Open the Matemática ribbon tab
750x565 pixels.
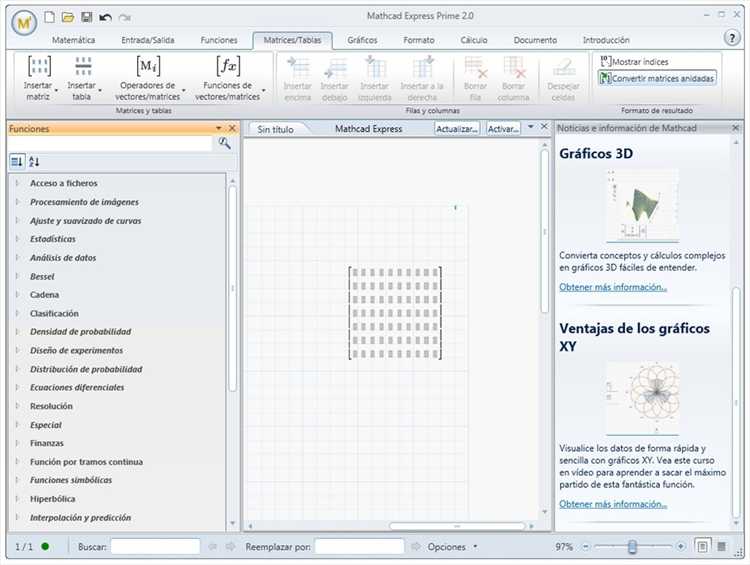(x=74, y=40)
